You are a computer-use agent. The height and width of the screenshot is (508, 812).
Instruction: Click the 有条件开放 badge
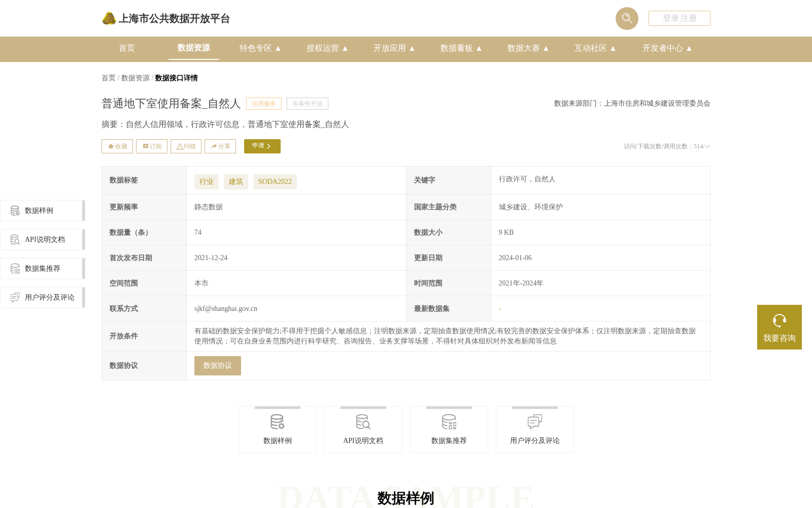click(308, 104)
